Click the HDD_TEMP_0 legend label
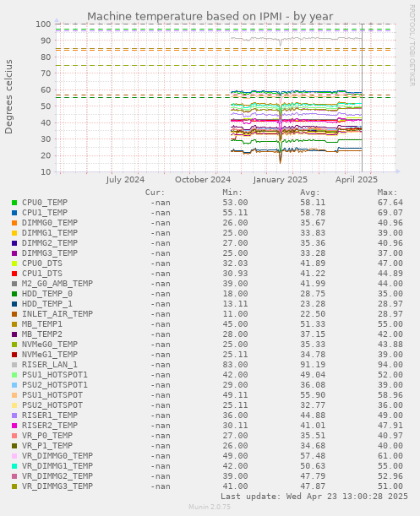The height and width of the screenshot is (516, 420). tap(47, 294)
